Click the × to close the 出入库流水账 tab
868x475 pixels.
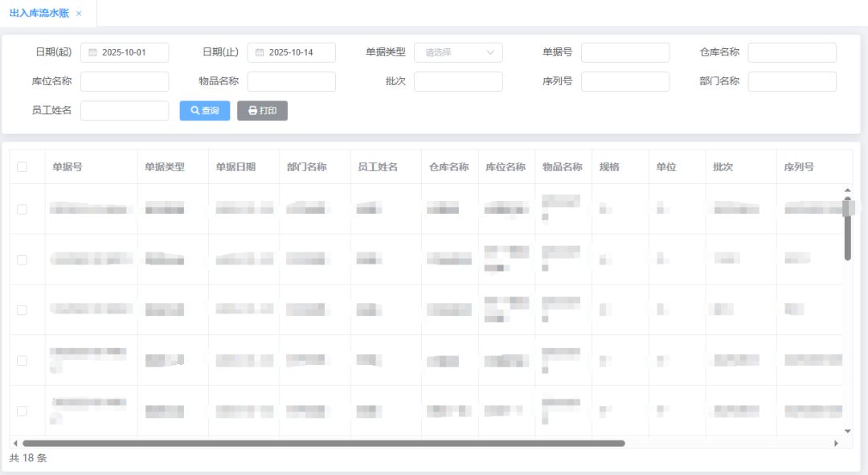[79, 13]
